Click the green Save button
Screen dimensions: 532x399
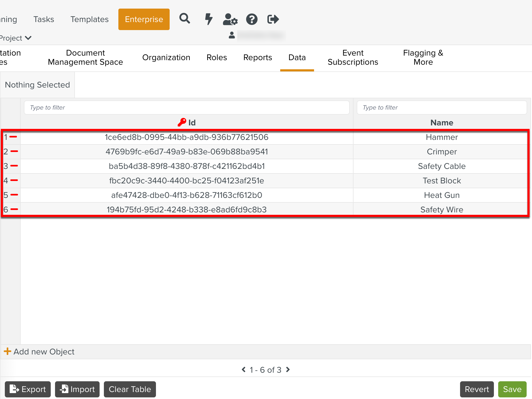[x=512, y=389]
